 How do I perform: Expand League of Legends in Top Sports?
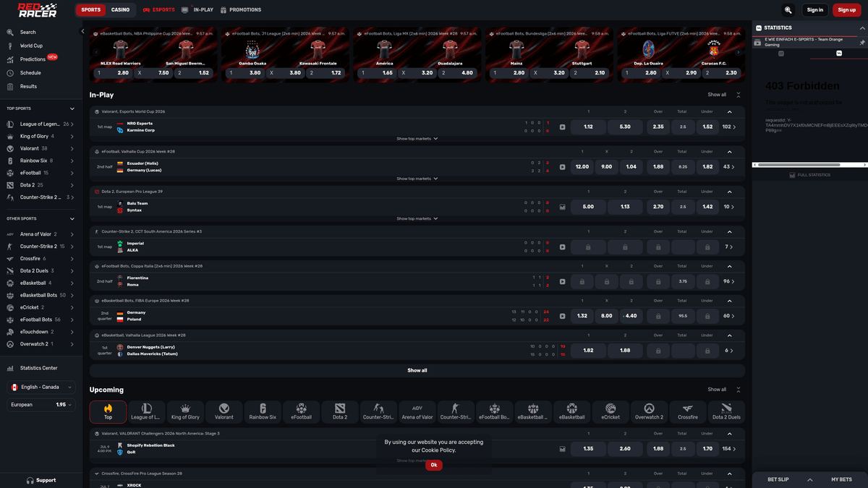pos(40,124)
